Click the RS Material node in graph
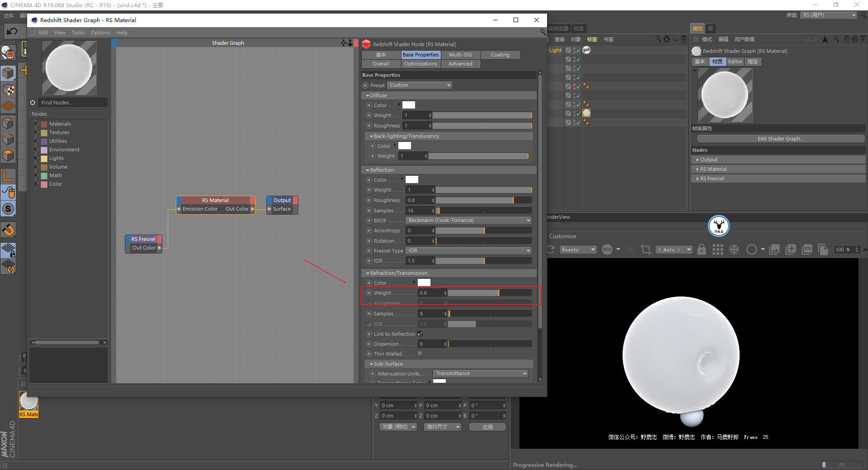This screenshot has height=470, width=868. 216,205
